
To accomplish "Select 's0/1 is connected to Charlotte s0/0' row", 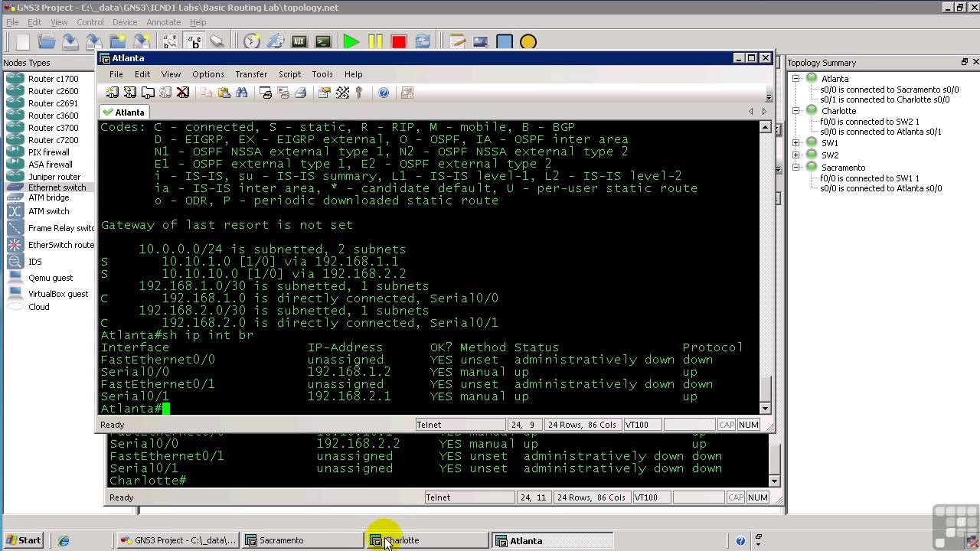I will tap(884, 99).
